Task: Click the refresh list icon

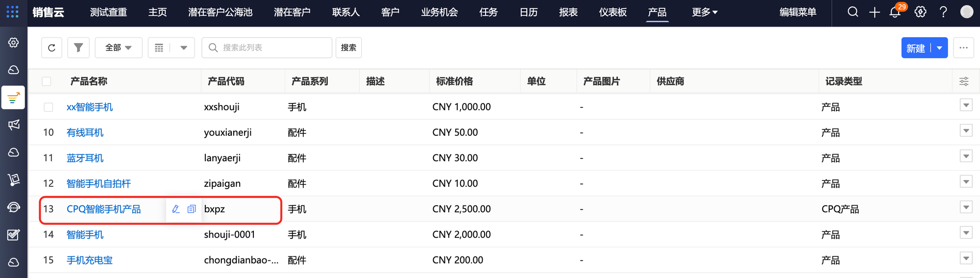Action: [x=51, y=48]
